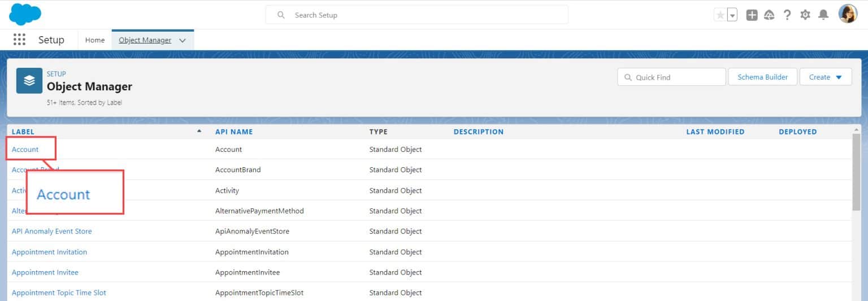The image size is (868, 301).
Task: Open the Appointment Invitation object
Action: click(50, 252)
